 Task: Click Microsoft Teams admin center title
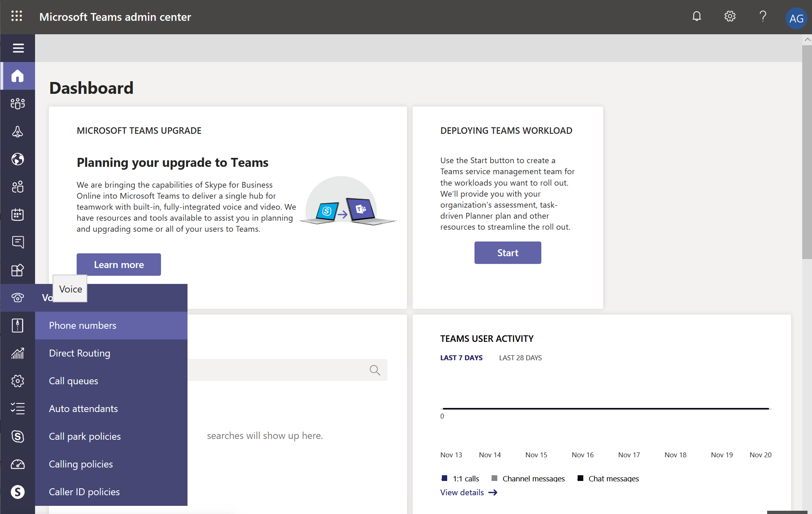[x=115, y=17]
